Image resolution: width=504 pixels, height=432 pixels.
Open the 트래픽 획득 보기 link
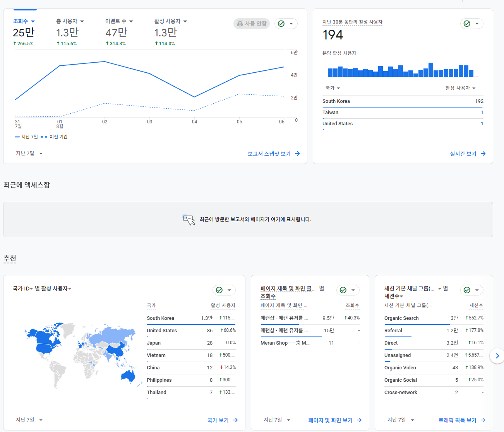[462, 420]
